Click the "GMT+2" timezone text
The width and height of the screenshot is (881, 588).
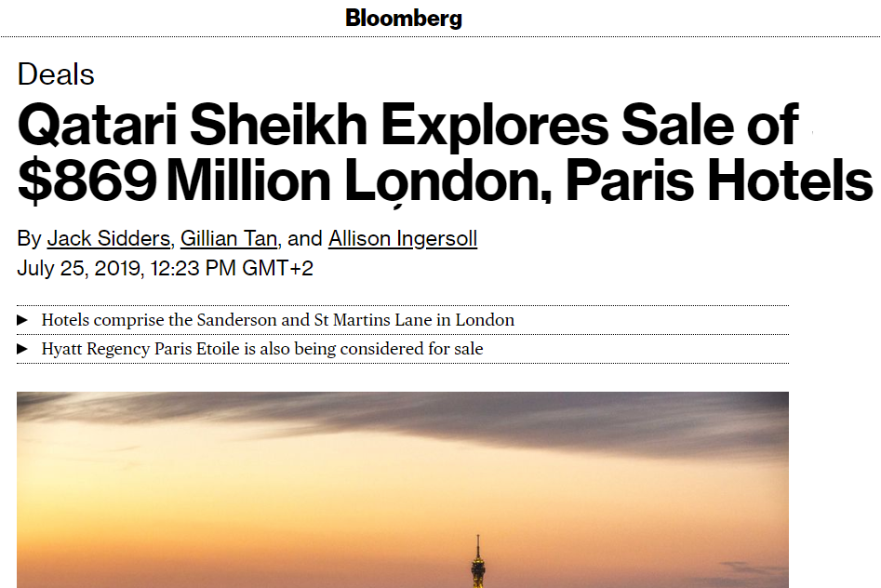click(277, 268)
